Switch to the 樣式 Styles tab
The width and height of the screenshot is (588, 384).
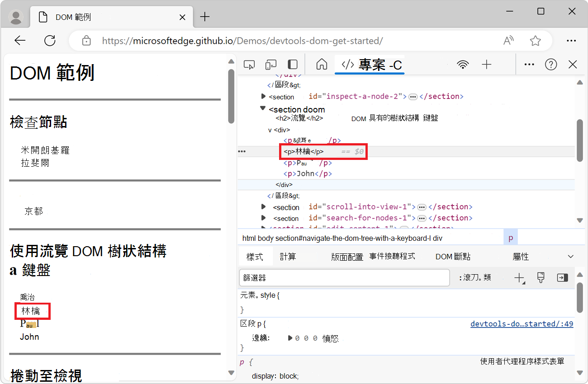255,257
